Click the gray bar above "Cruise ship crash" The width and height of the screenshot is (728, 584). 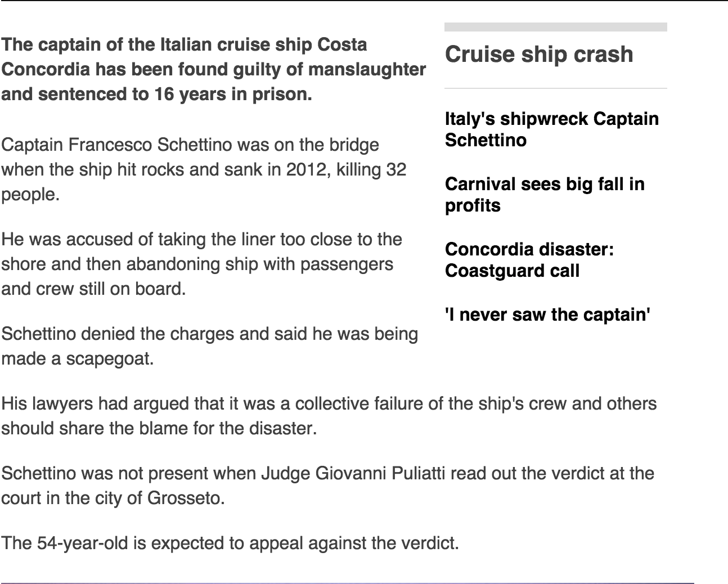click(555, 27)
